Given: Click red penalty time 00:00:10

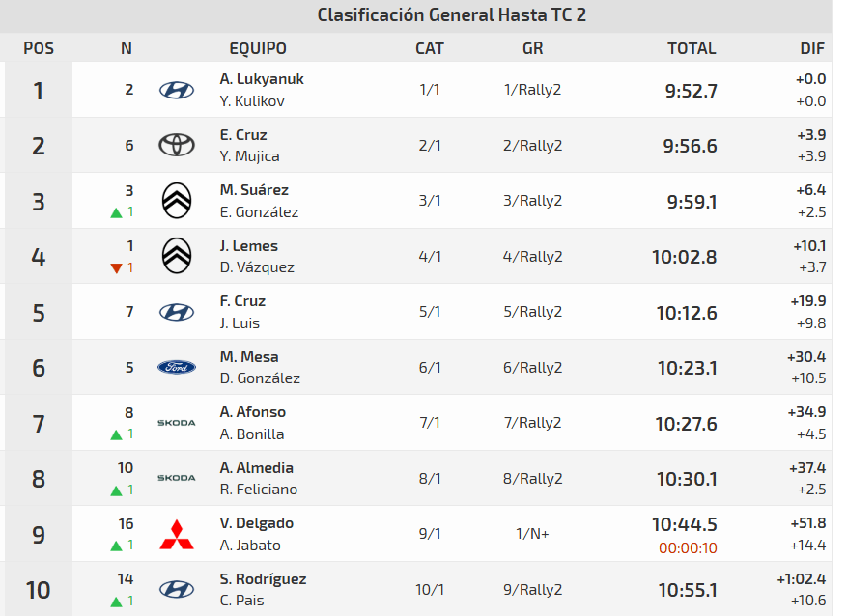Looking at the screenshot, I should 688,547.
